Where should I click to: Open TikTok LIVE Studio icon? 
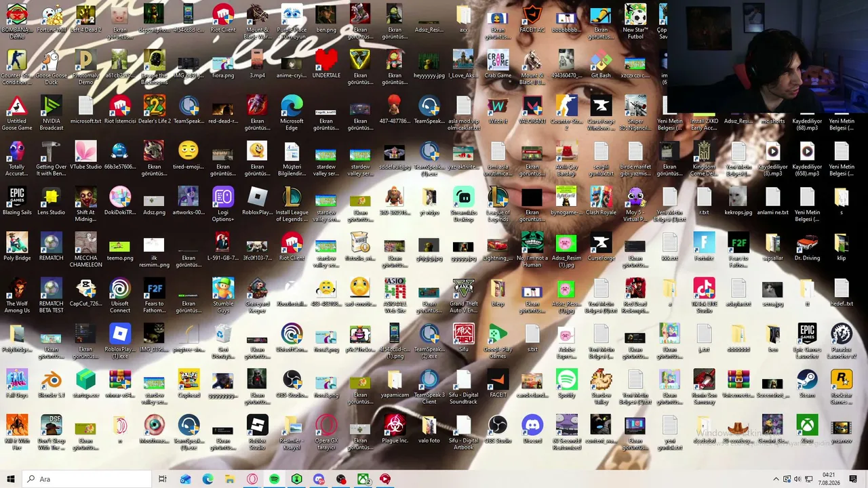(704, 295)
